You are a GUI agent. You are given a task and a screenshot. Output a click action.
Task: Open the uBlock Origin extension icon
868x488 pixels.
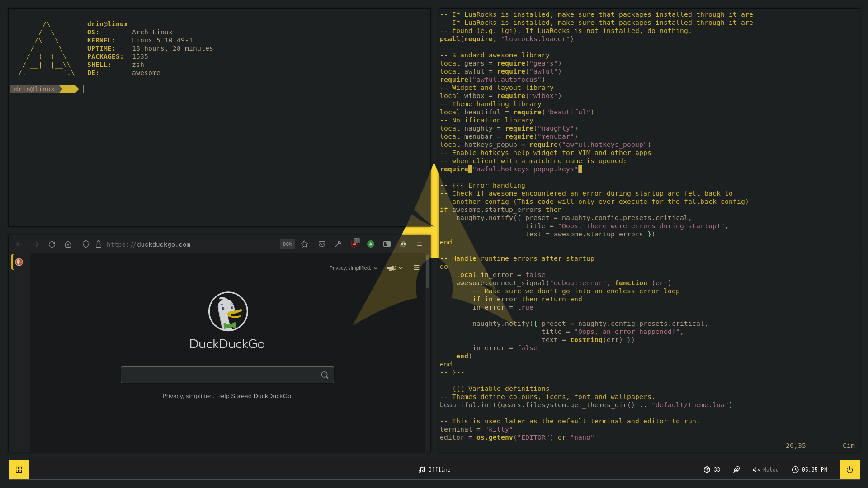[x=354, y=244]
